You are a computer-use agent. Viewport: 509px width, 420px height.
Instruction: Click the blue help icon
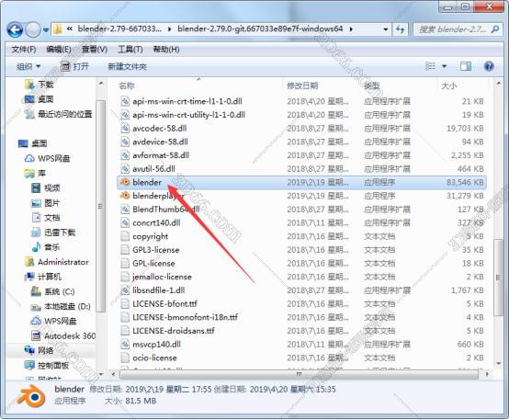[x=489, y=66]
